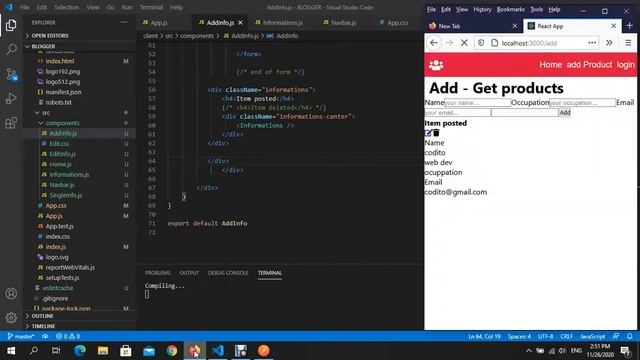
Task: Click the tracking protection shield icon
Action: pos(481,43)
